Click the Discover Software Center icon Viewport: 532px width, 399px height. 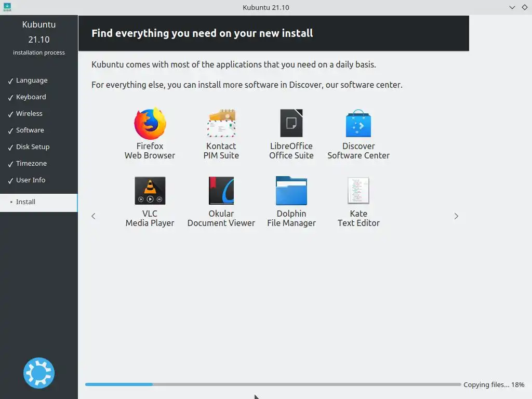point(358,123)
